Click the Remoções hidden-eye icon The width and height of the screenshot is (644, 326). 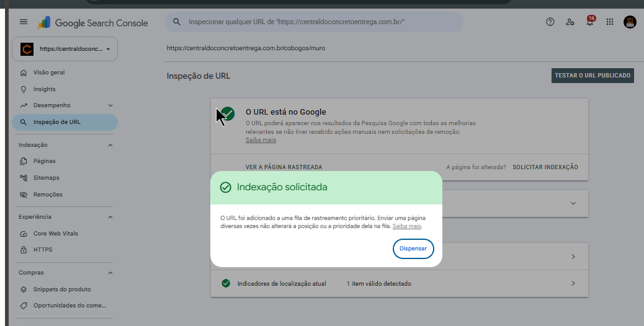point(24,195)
